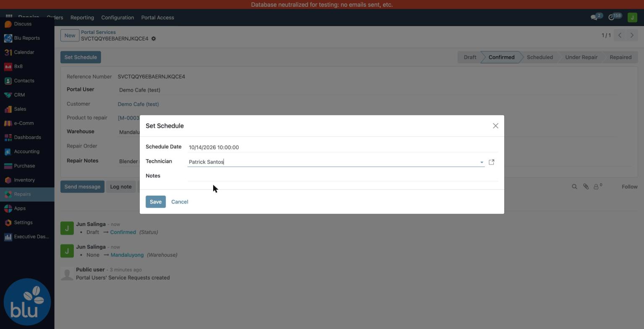Screen dimensions: 644x329
Task: Search chatter messages with magnifier icon
Action: click(x=574, y=187)
